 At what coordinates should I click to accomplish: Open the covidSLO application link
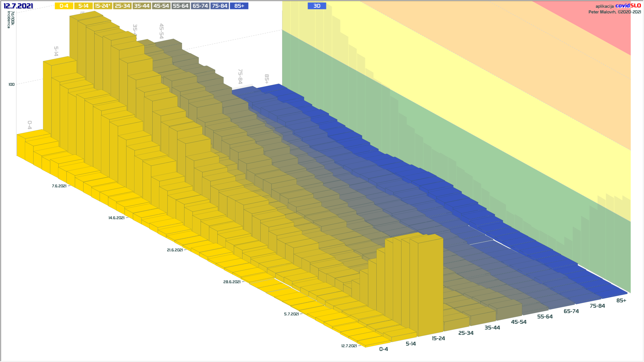(x=628, y=6)
